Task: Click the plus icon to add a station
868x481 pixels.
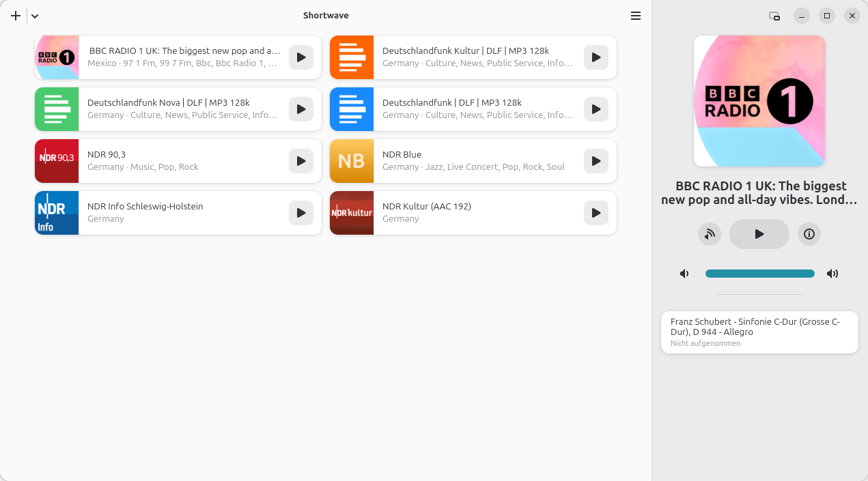Action: tap(16, 16)
